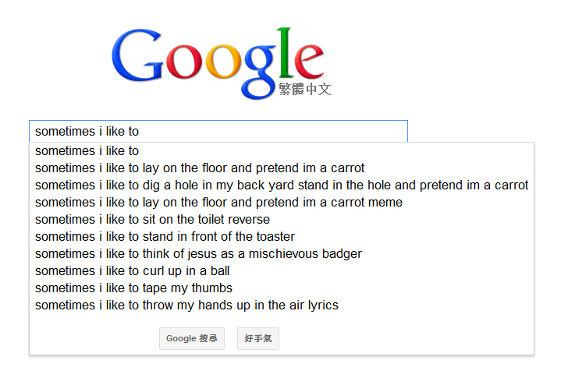Pick the suggestion ending in 'carrot meme'
Screen dimensions: 568x392
[218, 203]
